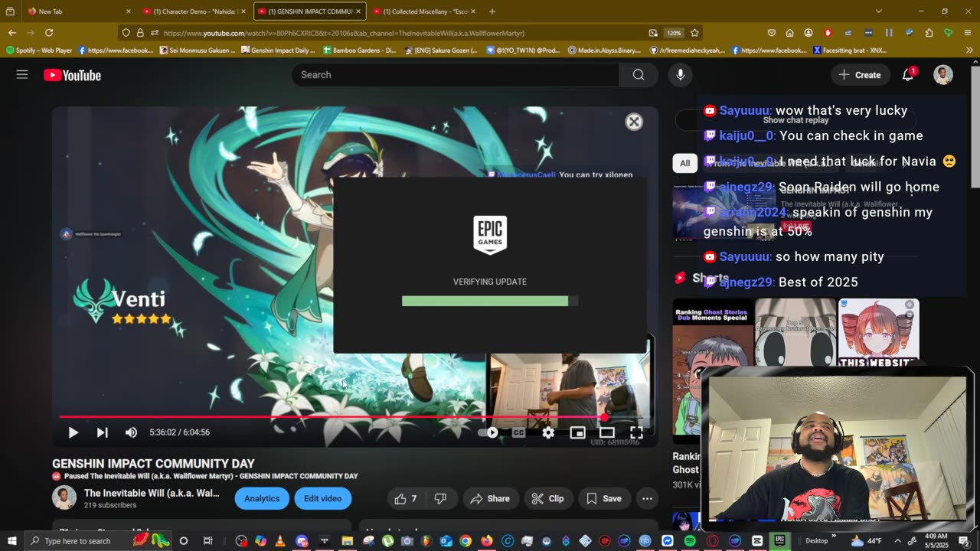The width and height of the screenshot is (980, 551).
Task: Mute the video volume speaker icon
Action: [131, 432]
